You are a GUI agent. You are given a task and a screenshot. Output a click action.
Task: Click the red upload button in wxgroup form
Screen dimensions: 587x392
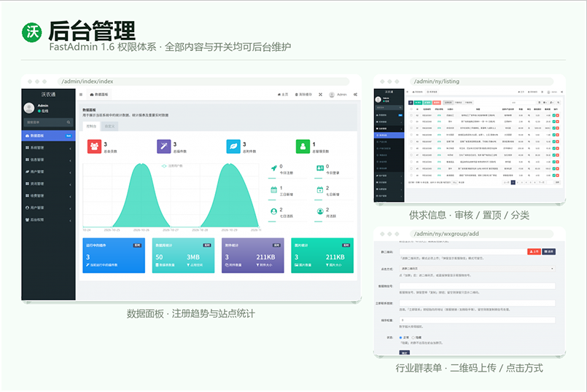pos(534,251)
